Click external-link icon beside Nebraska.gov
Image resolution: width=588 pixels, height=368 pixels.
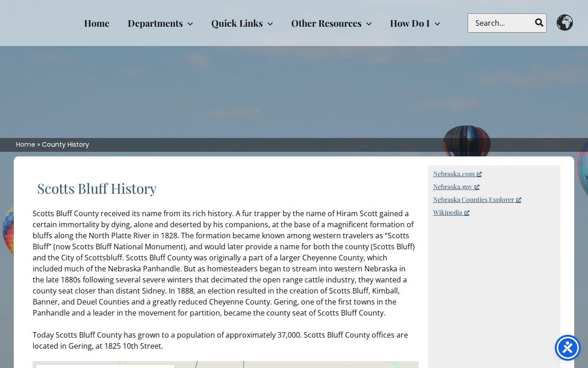[477, 187]
